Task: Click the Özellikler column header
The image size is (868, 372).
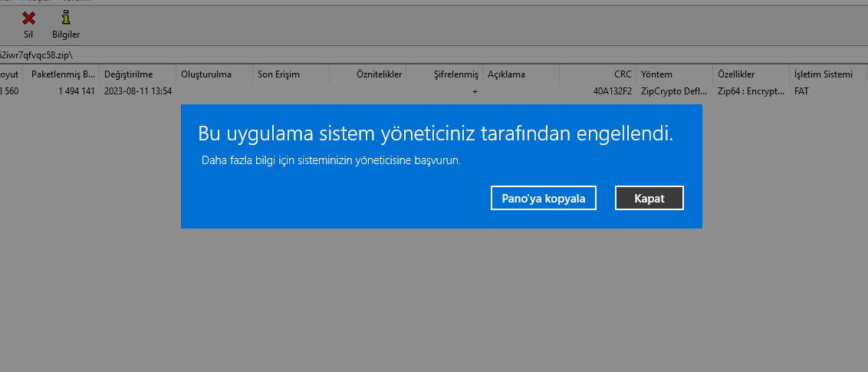Action: coord(751,74)
